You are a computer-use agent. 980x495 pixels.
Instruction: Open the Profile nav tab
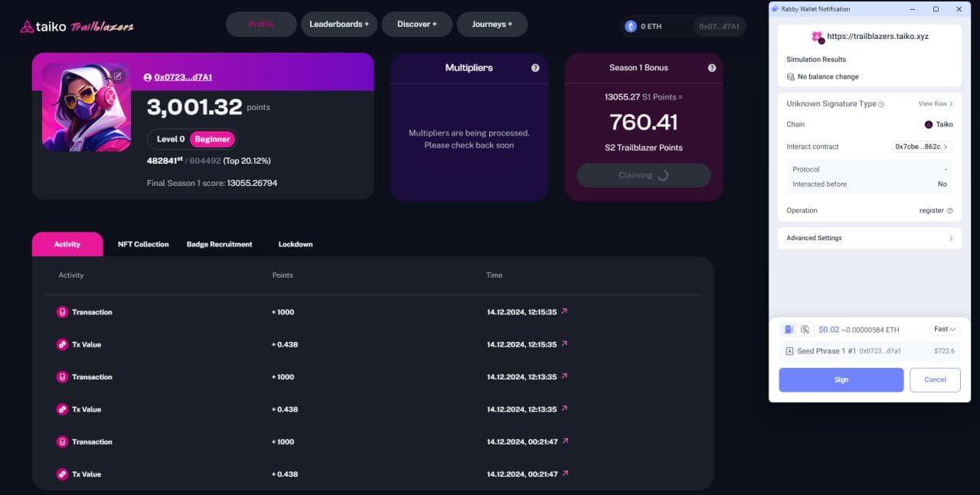click(x=261, y=24)
